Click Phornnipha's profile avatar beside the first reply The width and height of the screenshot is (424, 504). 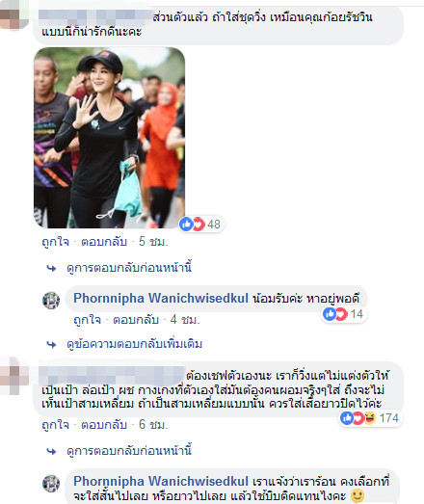[x=51, y=301]
